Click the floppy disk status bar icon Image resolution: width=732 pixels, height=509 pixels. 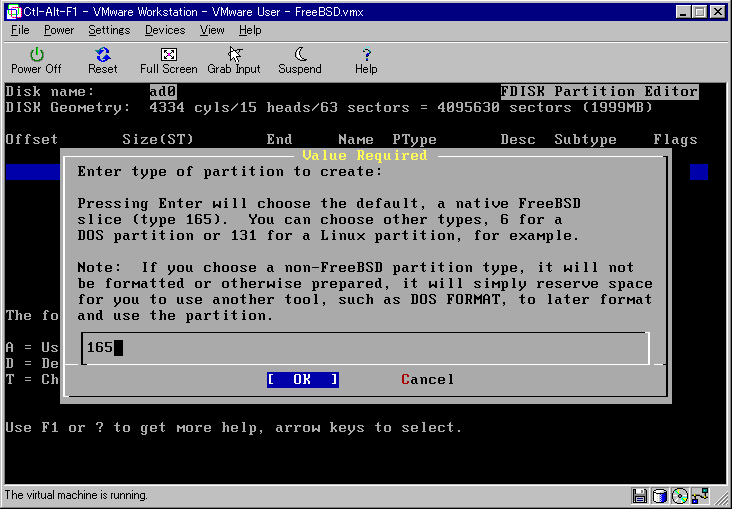pyautogui.click(x=640, y=495)
